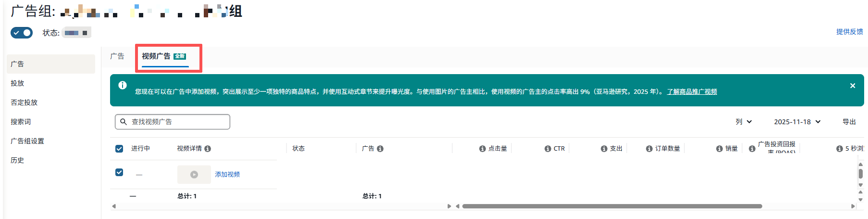The height and width of the screenshot is (219, 868).
Task: Close the teal video ad notice banner
Action: tap(852, 86)
